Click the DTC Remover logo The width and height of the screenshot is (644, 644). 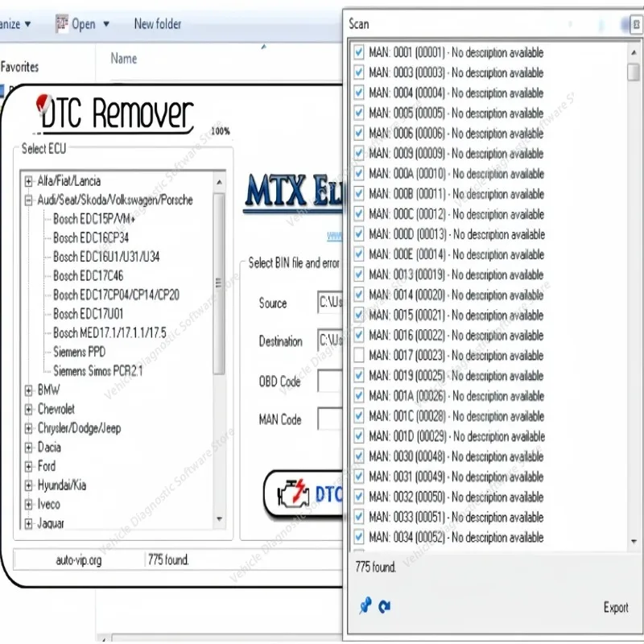pos(113,113)
